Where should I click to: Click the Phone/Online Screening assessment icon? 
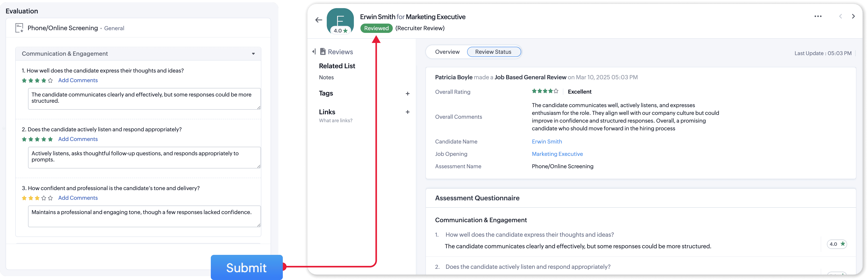19,28
